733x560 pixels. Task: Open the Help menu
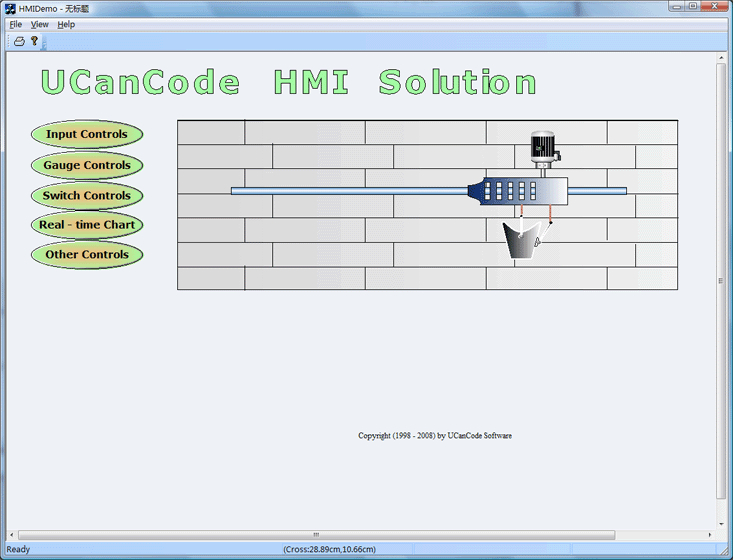[x=66, y=24]
